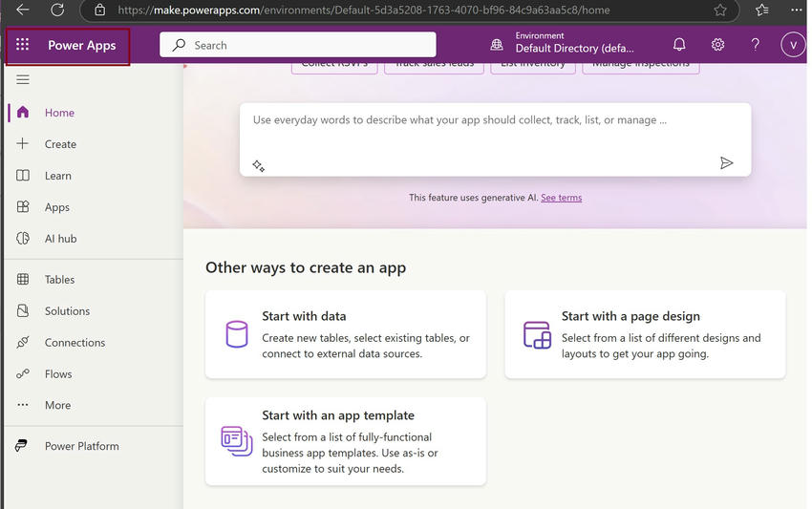Click the Apps grid icon in the sidebar
The height and width of the screenshot is (509, 812).
(x=23, y=206)
